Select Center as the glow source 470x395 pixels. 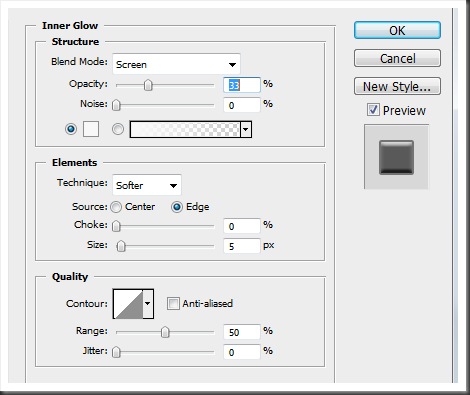[x=116, y=207]
